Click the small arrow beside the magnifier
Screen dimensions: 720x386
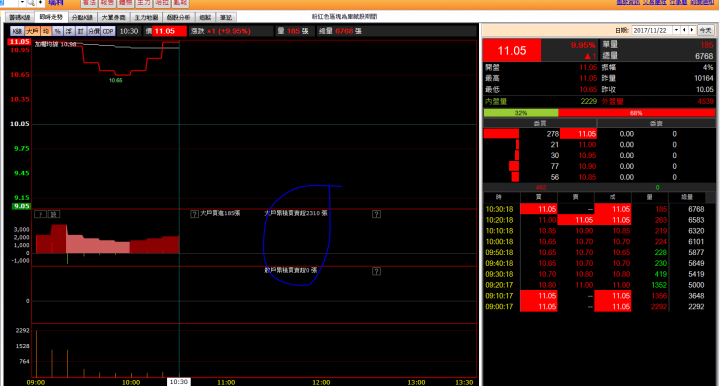coord(40,3)
